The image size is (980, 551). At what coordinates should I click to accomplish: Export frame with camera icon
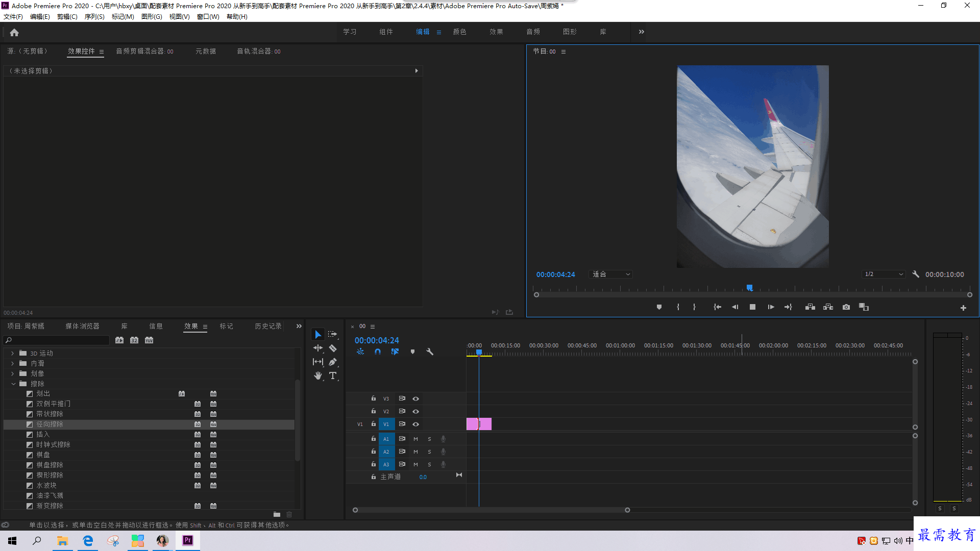pyautogui.click(x=846, y=307)
